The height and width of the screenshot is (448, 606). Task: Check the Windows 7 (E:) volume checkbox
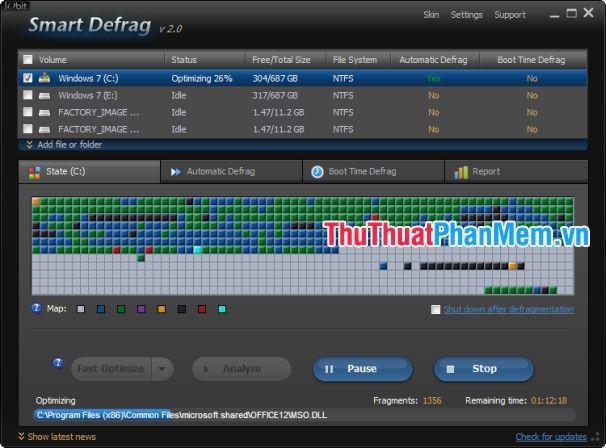pos(28,95)
